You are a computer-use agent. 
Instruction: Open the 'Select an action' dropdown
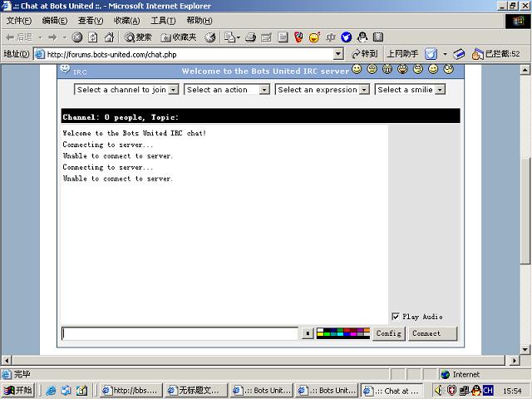click(264, 90)
